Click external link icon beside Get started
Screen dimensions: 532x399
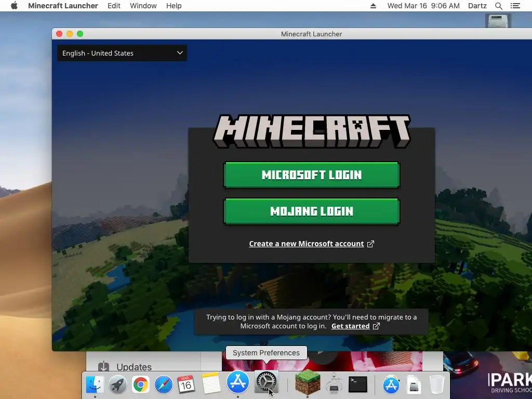376,326
